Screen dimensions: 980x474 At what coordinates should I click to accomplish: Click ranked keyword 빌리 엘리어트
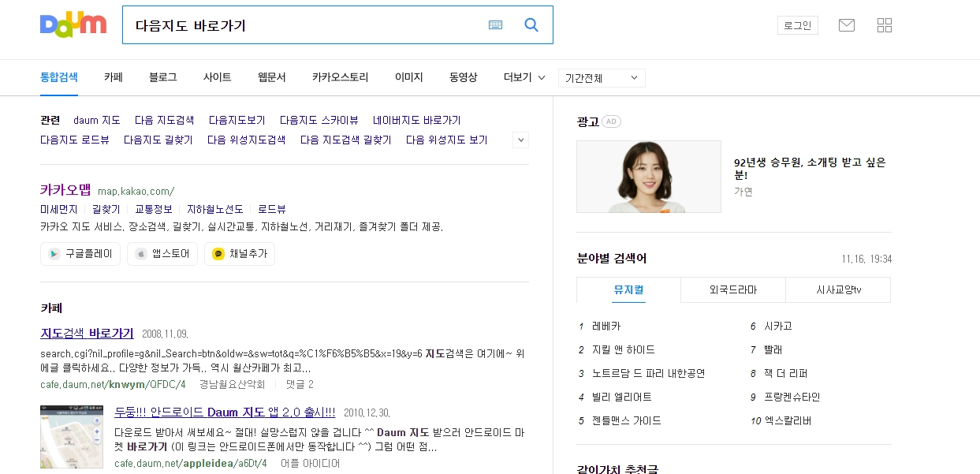[622, 397]
